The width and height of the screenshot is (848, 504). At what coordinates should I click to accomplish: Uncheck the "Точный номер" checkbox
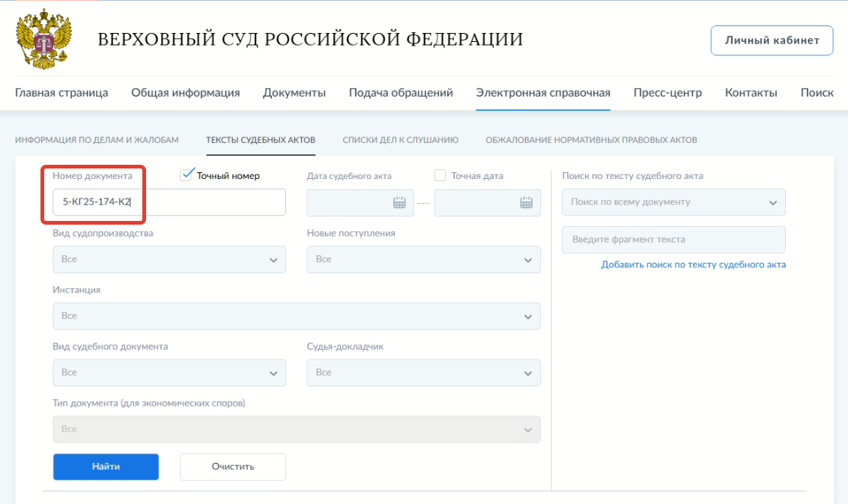(185, 176)
